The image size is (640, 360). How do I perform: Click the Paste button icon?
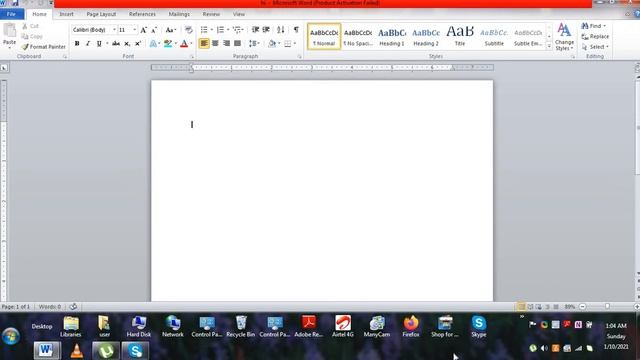point(9,30)
